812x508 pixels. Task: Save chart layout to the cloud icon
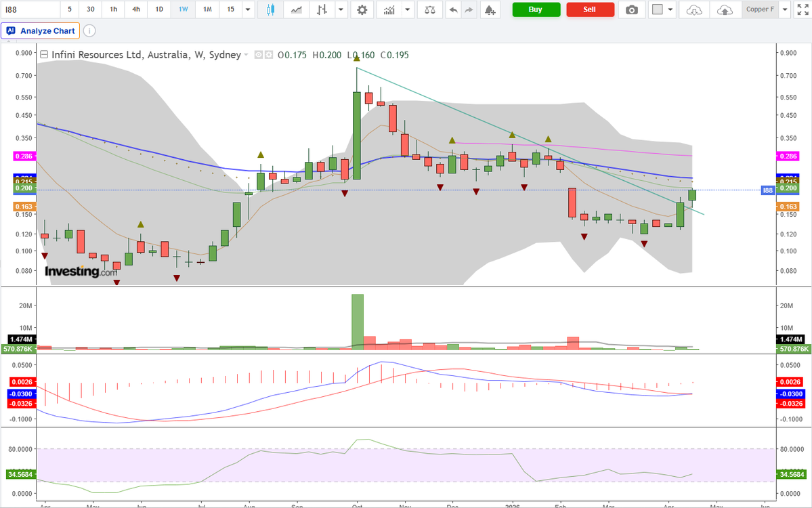725,9
